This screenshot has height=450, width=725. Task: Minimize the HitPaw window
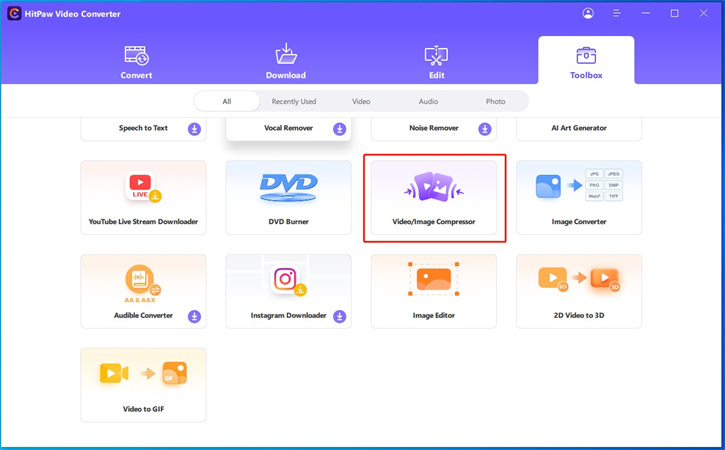coord(646,13)
